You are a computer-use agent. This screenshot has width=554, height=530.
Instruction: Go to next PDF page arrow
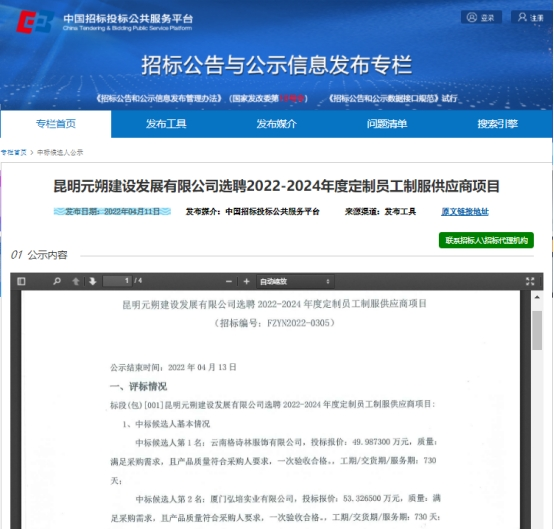click(93, 281)
